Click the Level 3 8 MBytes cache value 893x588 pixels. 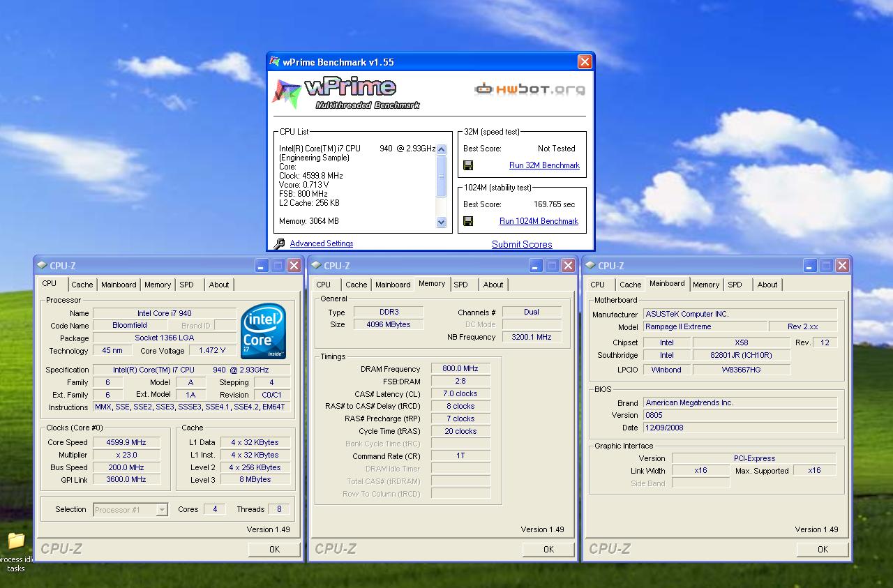[x=255, y=479]
